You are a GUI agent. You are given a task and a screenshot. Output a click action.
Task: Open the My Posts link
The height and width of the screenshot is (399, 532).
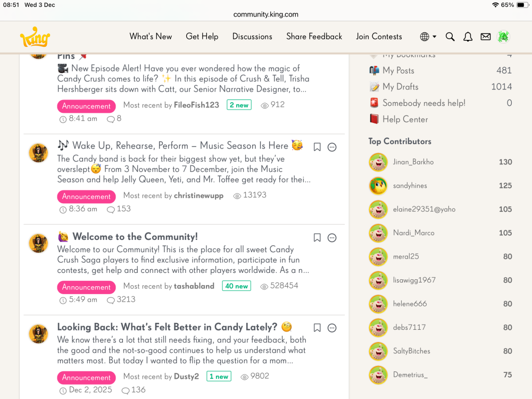(x=398, y=70)
